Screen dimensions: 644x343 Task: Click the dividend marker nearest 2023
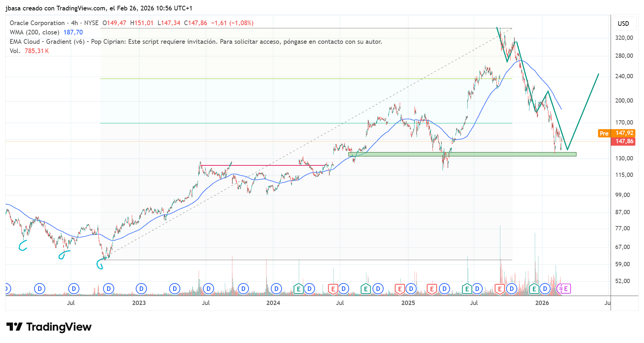click(141, 288)
